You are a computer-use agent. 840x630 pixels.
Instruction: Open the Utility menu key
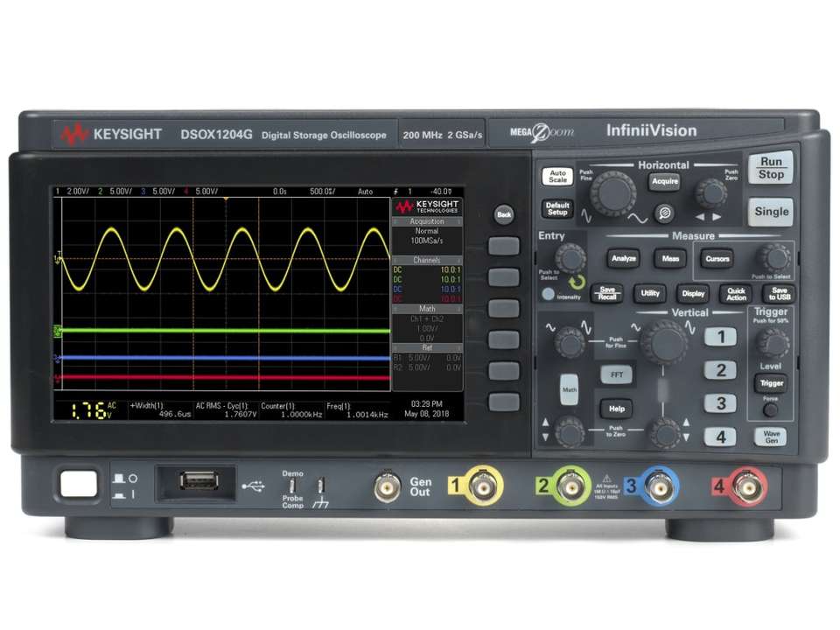pos(650,294)
